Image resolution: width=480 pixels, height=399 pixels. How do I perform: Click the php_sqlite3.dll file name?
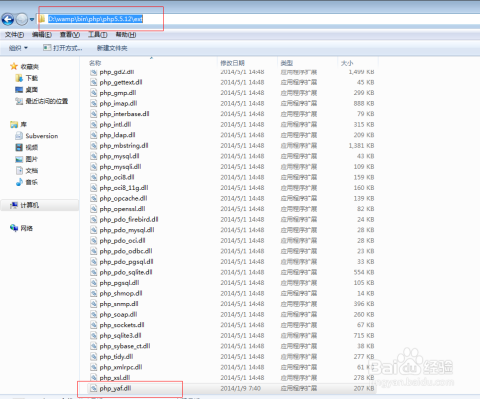tap(120, 336)
